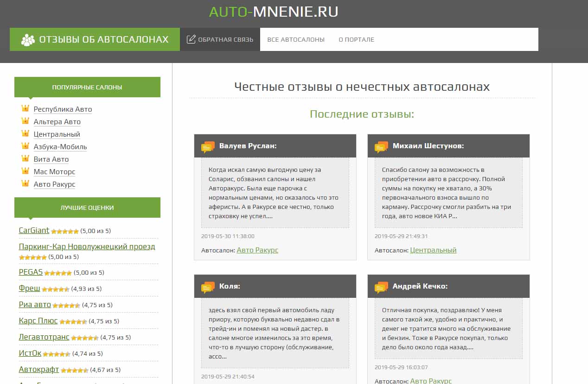Click the date 2019-05-29 21:49:31
Viewport: 588px width, 384px height.
click(401, 236)
